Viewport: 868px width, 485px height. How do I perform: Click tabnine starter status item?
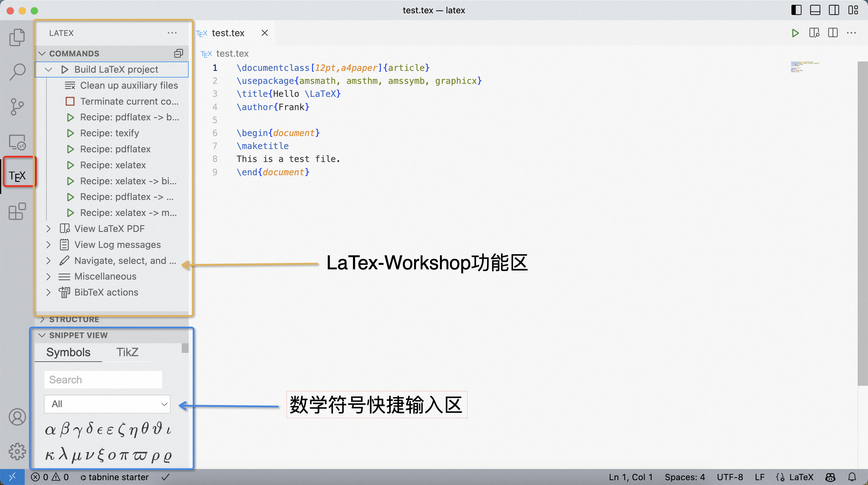(x=115, y=477)
